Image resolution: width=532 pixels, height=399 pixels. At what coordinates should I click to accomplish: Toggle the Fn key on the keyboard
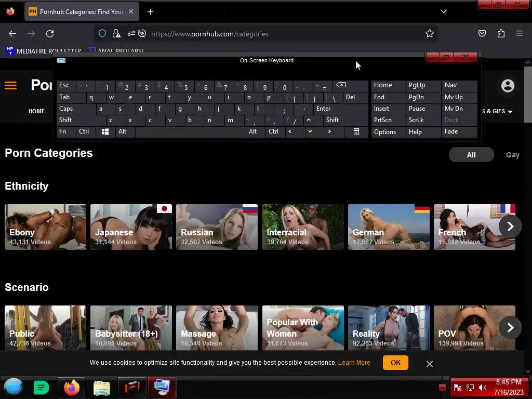66,131
